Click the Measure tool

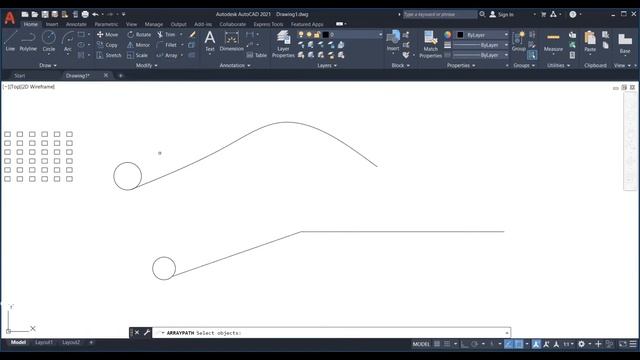[x=553, y=42]
